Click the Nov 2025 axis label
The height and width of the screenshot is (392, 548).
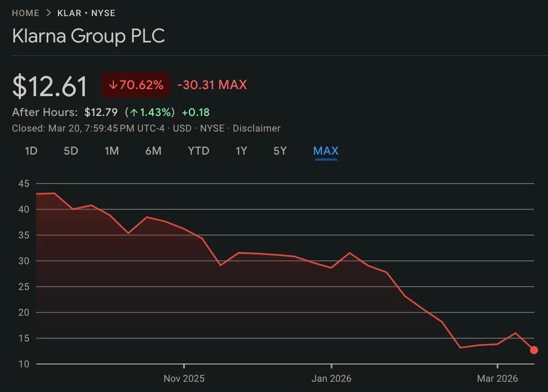[x=184, y=378]
